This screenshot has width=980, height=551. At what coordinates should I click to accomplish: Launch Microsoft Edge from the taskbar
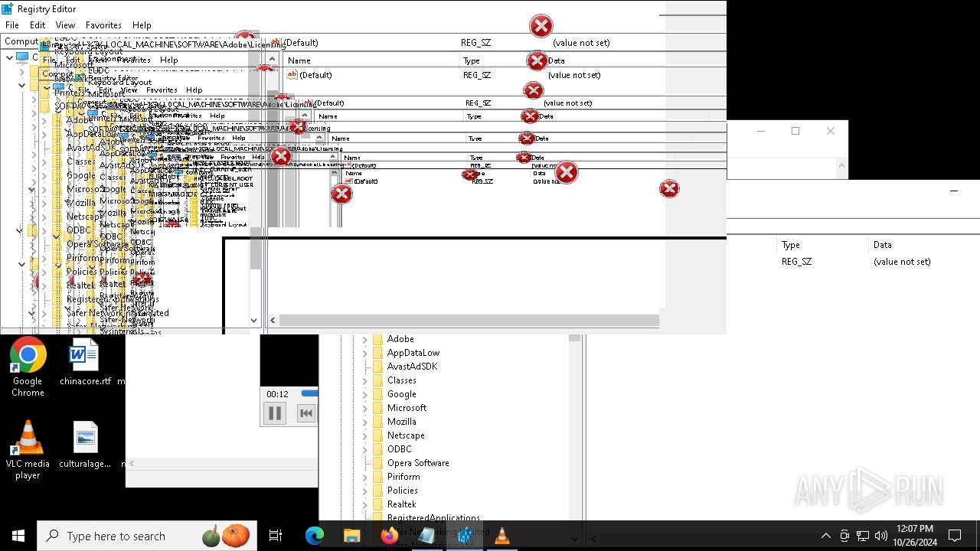314,536
